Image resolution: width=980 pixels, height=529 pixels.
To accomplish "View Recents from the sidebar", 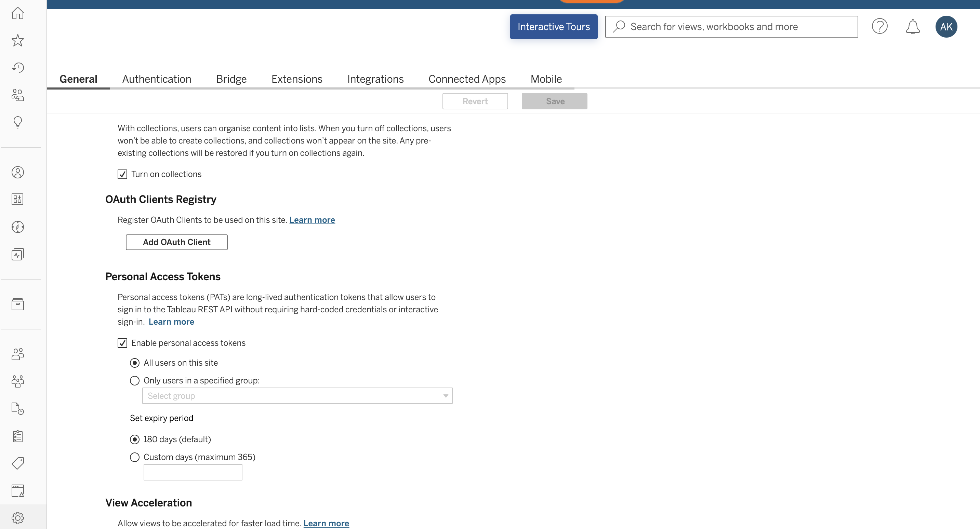I will click(x=18, y=67).
